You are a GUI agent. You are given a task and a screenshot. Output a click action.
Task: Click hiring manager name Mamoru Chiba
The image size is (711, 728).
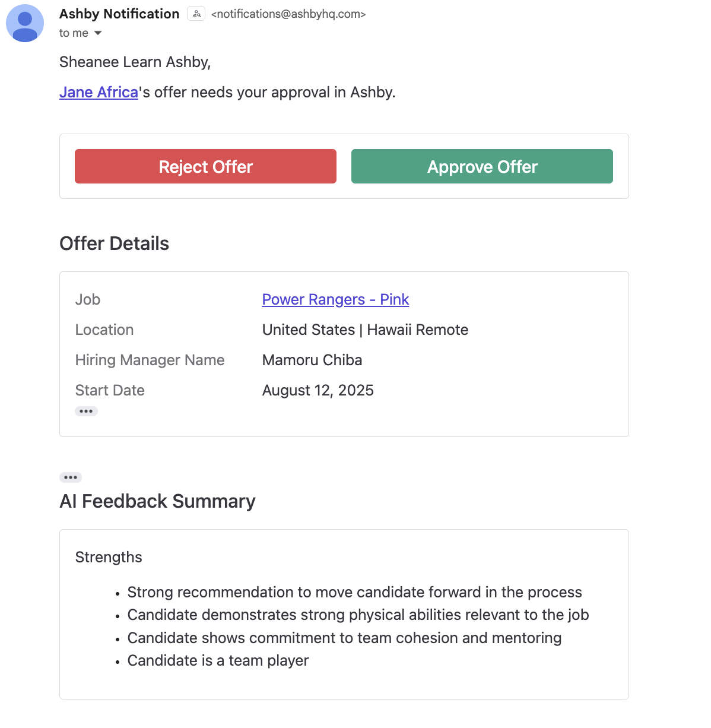312,360
